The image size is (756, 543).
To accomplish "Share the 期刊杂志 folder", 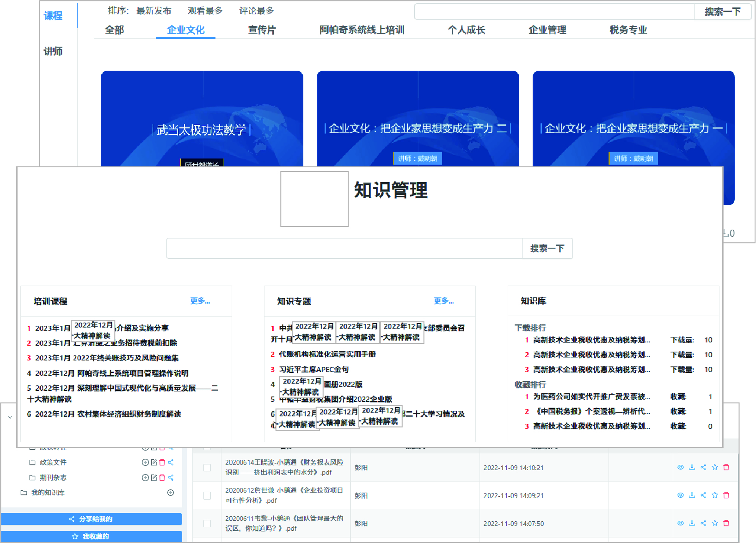I will pos(171,477).
